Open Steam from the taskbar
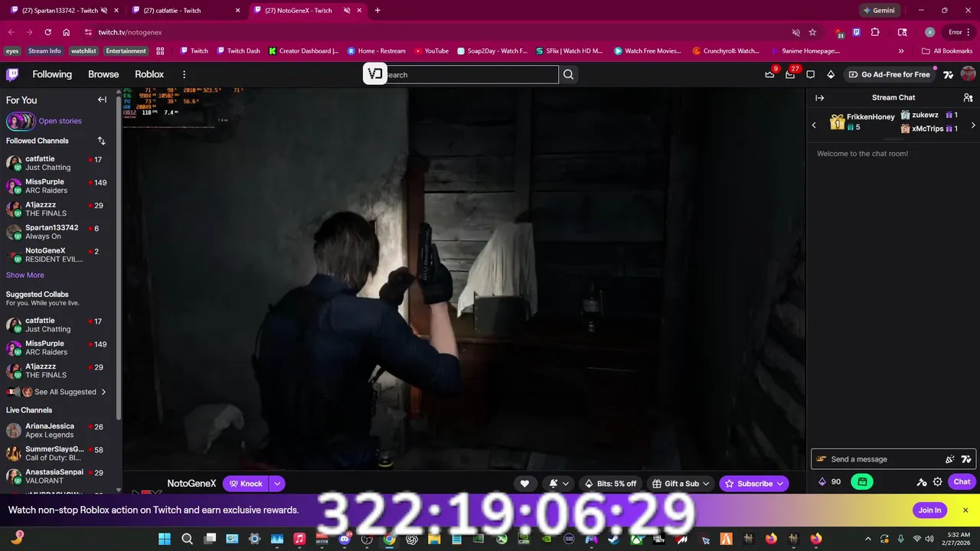 [613, 539]
